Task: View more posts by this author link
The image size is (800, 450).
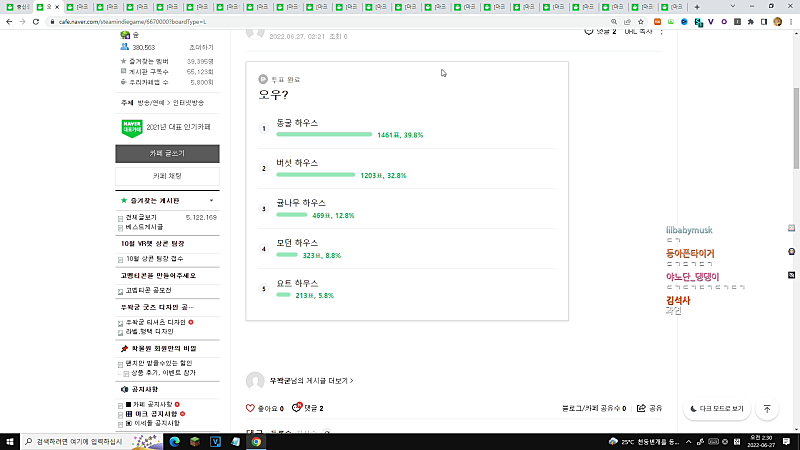Action: (311, 381)
